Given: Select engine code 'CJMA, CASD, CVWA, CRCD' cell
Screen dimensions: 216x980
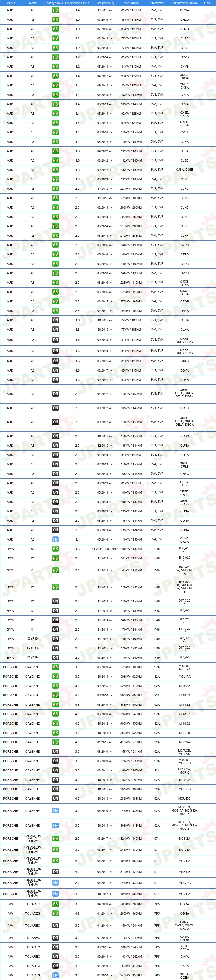Looking at the screenshot, I should point(185,926).
